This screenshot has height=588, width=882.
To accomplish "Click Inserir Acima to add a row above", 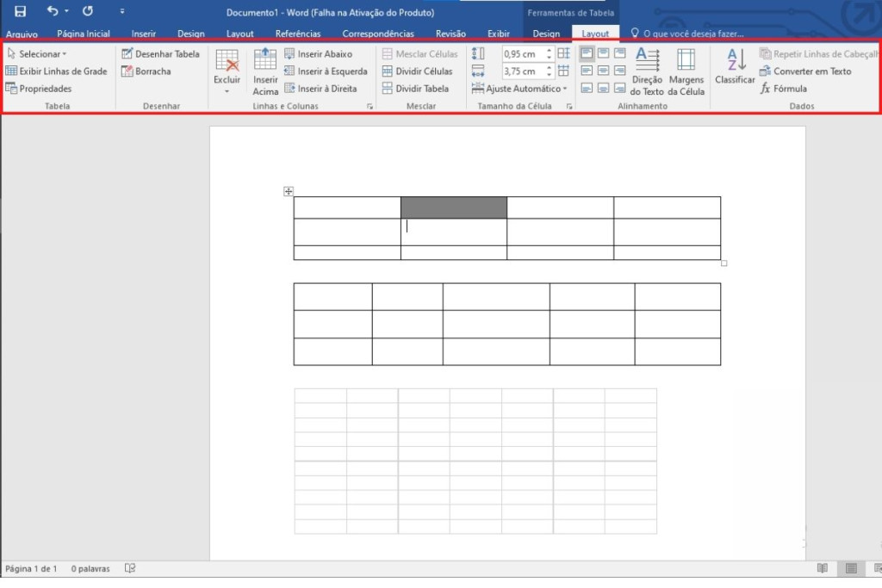I will [265, 71].
